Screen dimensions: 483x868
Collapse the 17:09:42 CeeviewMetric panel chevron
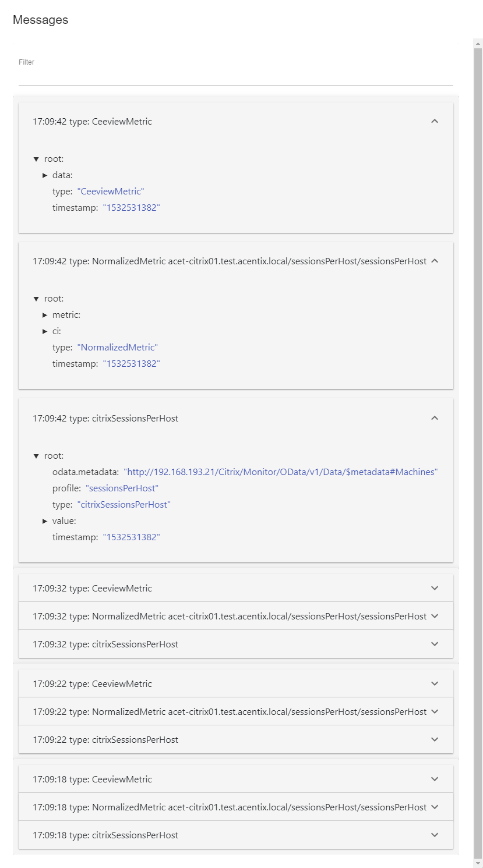(x=434, y=121)
